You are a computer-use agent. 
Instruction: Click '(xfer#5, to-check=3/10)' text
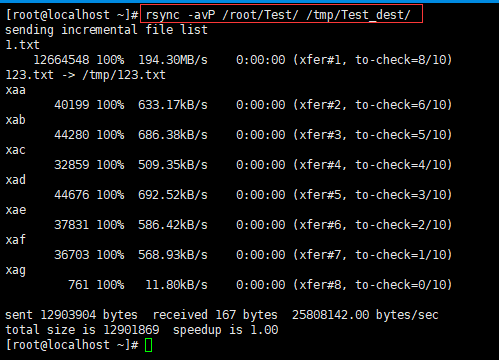pyautogui.click(x=373, y=195)
